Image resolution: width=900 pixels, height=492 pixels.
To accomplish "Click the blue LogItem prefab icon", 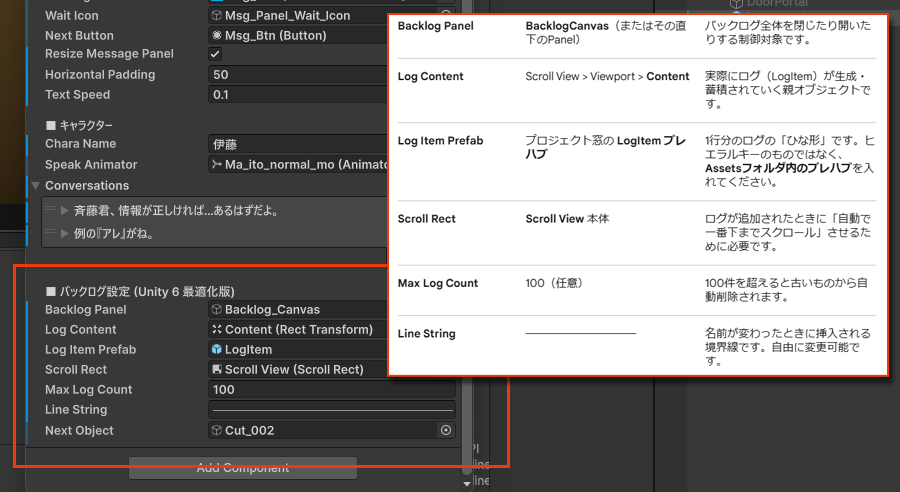I will 217,350.
